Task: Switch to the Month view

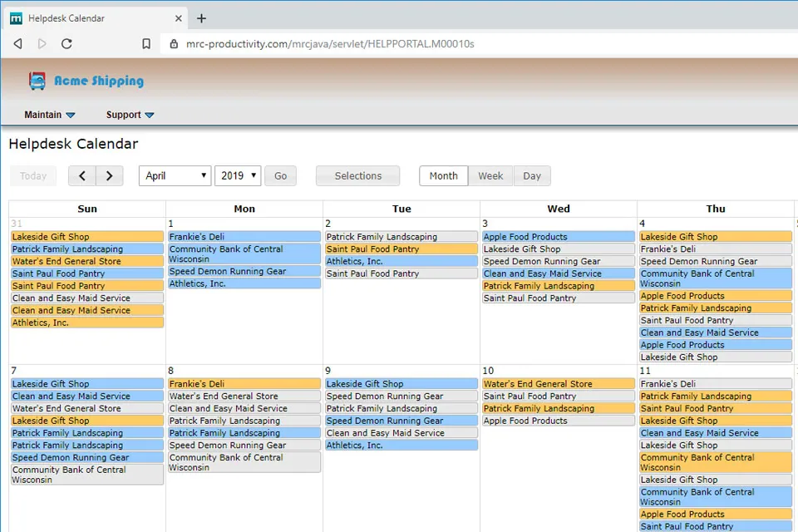Action: coord(443,176)
